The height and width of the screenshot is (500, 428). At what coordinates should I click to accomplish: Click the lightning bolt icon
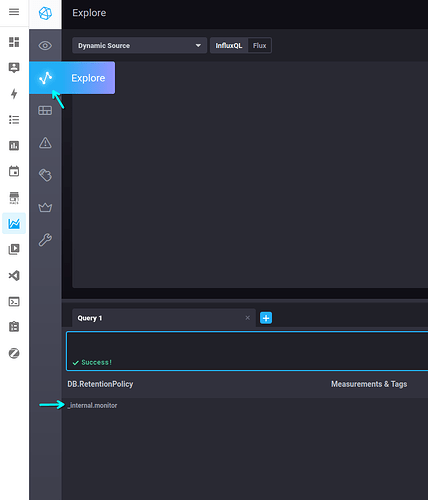pos(14,94)
